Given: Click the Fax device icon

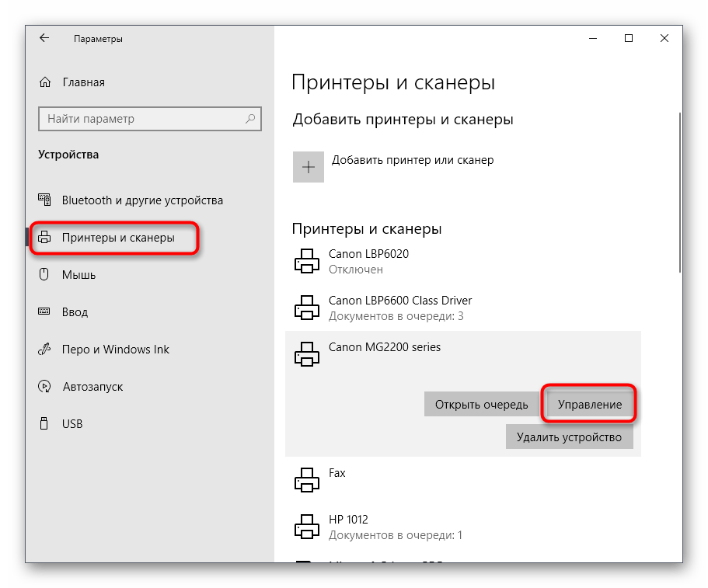Looking at the screenshot, I should (x=307, y=480).
